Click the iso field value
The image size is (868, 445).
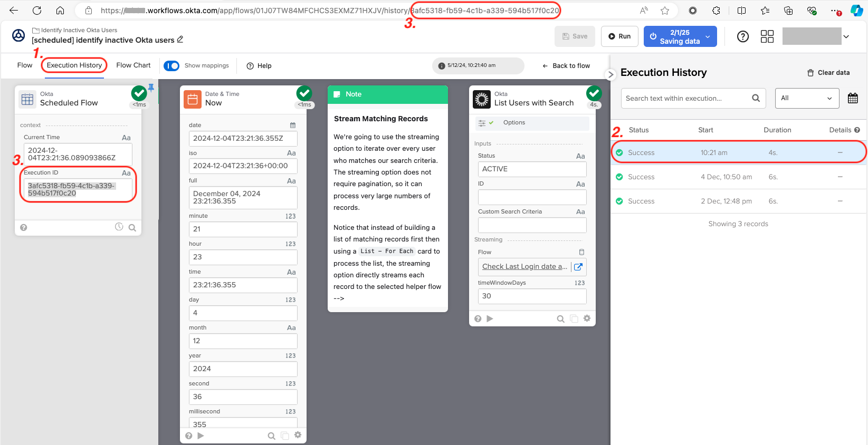coord(243,166)
